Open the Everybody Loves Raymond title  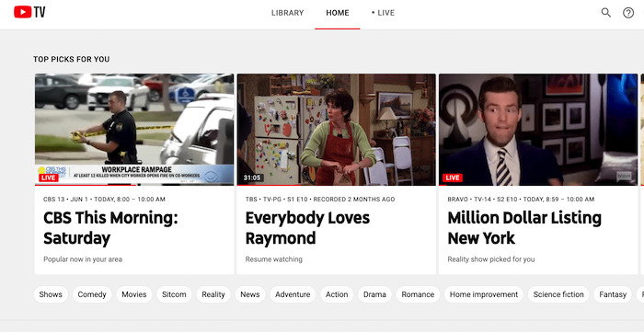point(307,228)
